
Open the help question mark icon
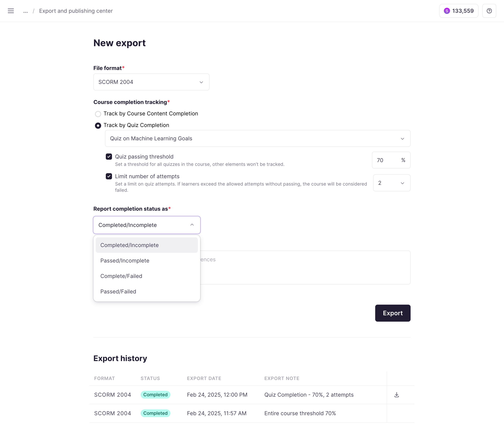pyautogui.click(x=489, y=11)
